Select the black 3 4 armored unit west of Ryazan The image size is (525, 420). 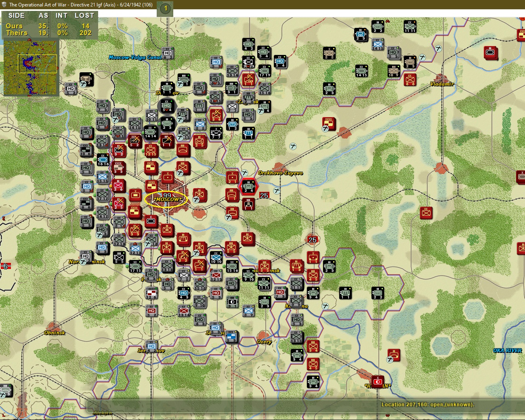click(313, 381)
